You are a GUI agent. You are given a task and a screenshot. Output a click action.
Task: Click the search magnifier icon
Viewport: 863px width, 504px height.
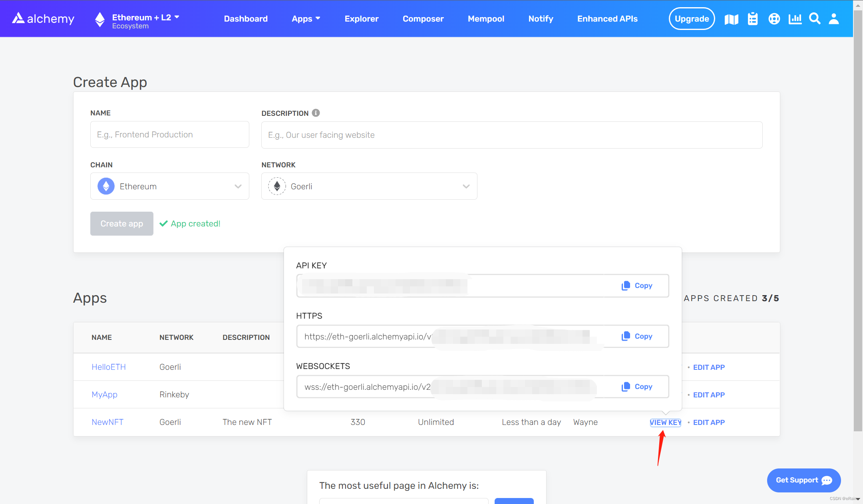(815, 19)
